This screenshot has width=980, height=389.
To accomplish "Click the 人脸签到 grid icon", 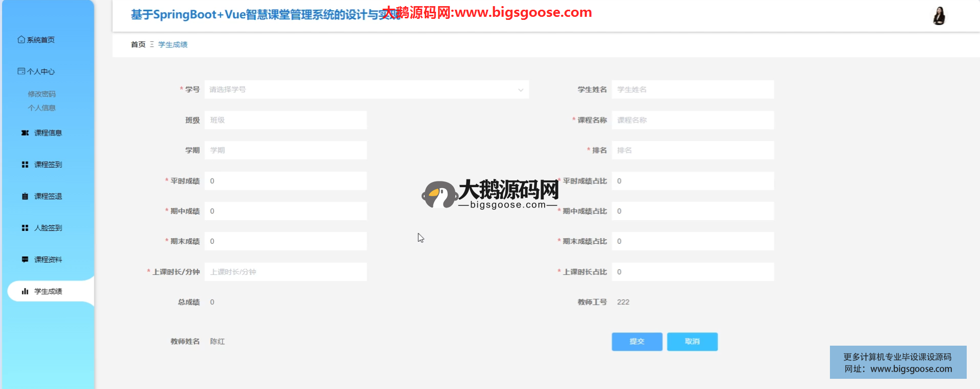I will pos(24,228).
